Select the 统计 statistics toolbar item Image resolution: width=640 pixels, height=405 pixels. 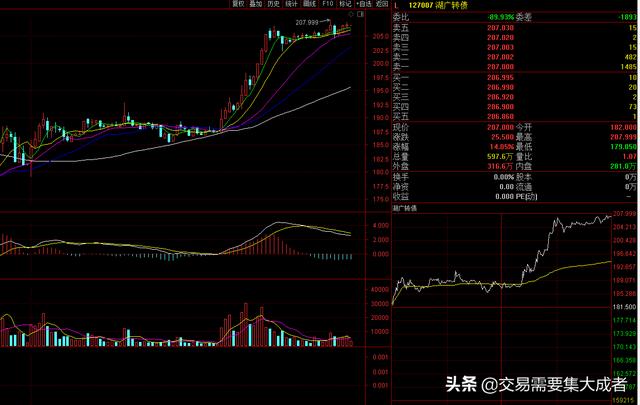291,4
